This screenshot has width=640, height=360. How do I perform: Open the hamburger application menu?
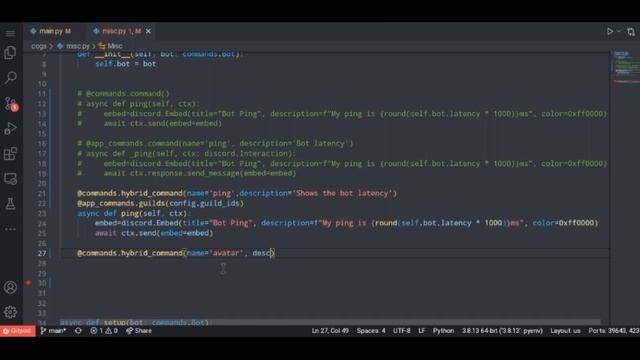(10, 33)
